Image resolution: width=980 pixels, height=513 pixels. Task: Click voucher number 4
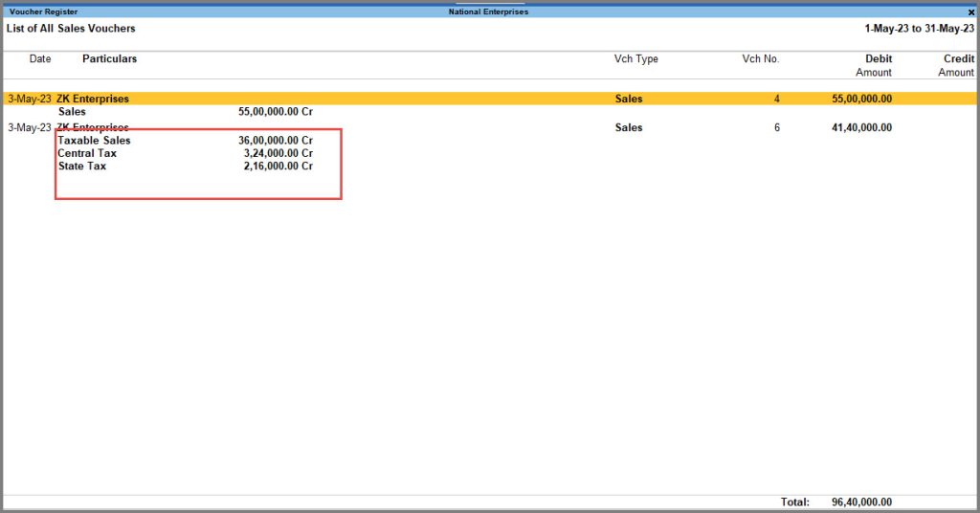[x=777, y=99]
